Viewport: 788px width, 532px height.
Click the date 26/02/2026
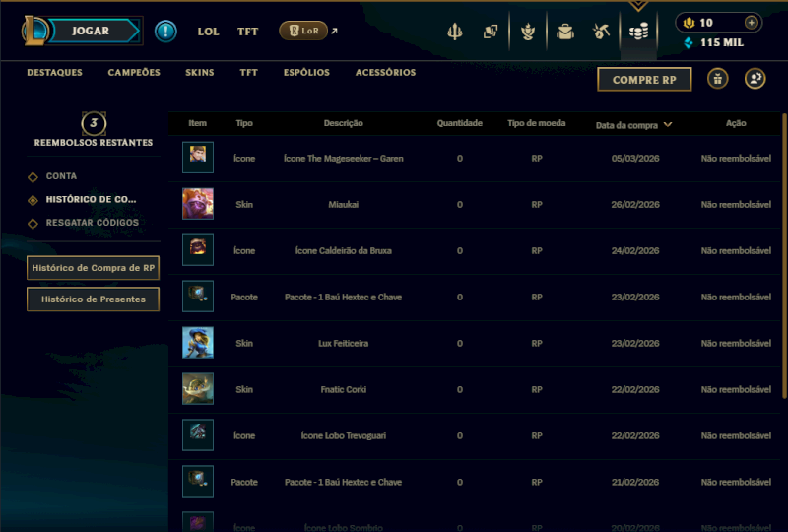click(x=635, y=205)
